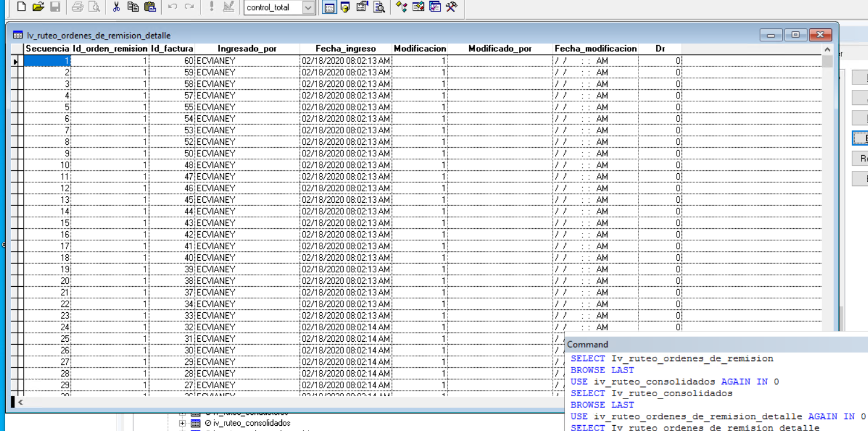
Task: Open the control_total database dropdown
Action: [308, 8]
